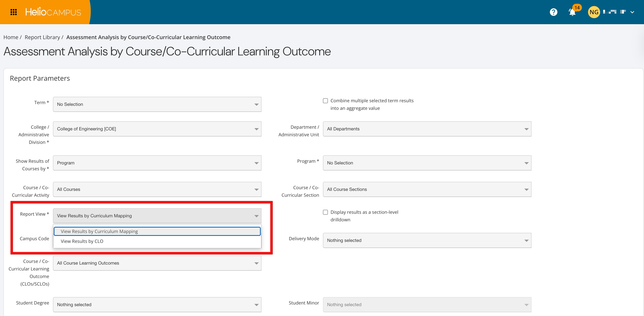
Task: Open the Student Degree dropdown
Action: coord(157,304)
